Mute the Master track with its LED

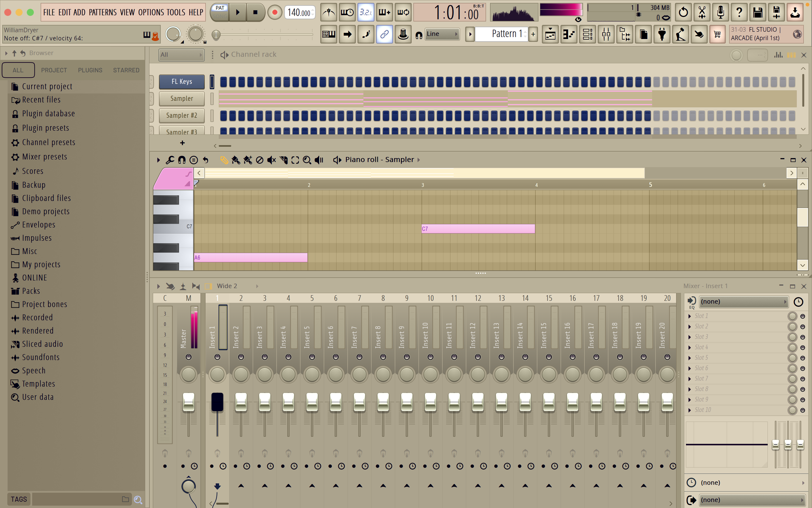pos(188,357)
